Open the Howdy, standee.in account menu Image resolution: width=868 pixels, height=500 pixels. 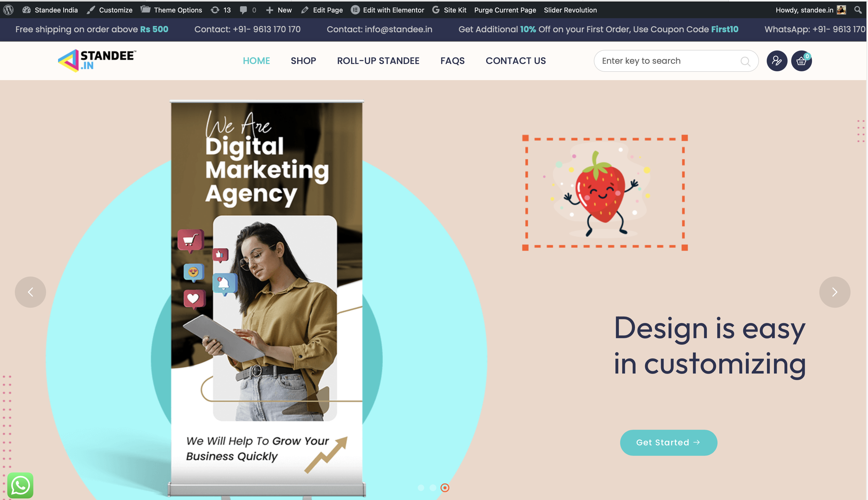[811, 10]
